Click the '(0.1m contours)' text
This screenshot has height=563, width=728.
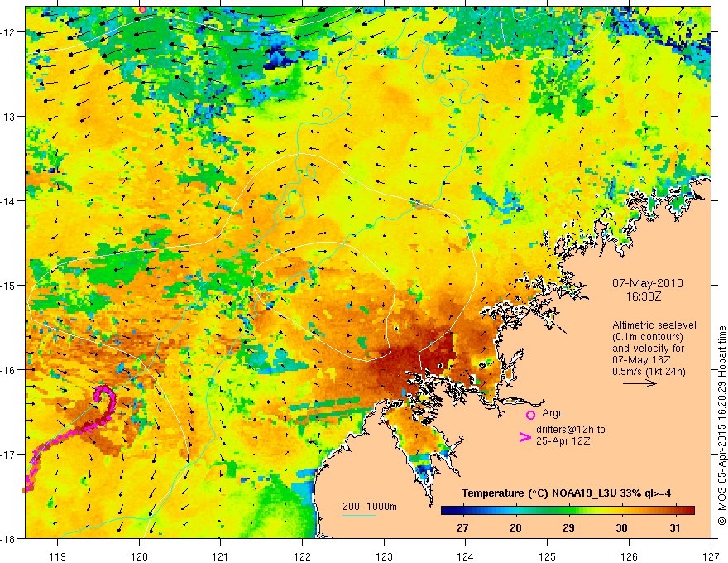point(648,337)
